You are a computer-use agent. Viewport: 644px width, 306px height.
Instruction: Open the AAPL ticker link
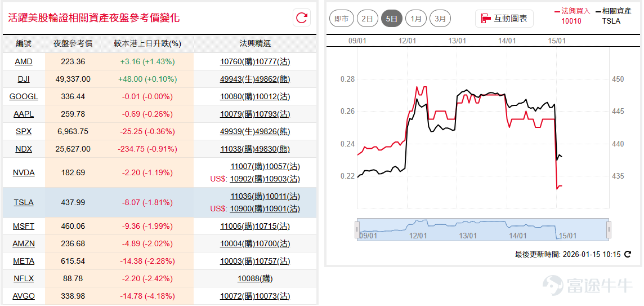[x=24, y=114]
